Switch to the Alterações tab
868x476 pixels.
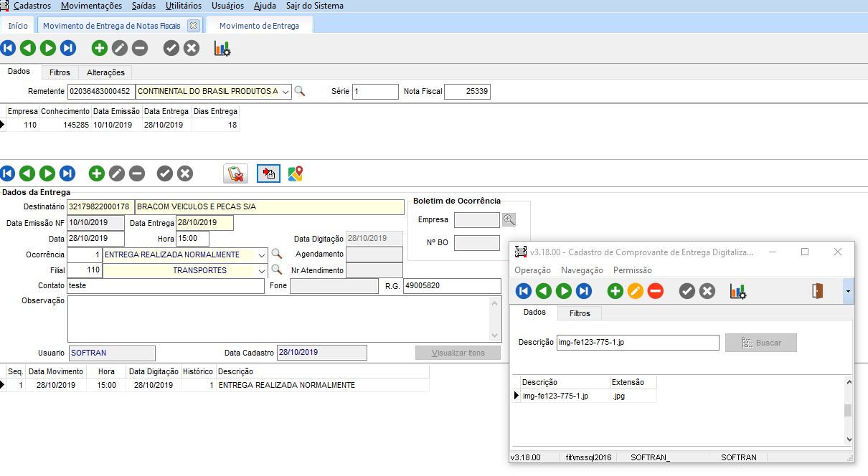pyautogui.click(x=105, y=72)
